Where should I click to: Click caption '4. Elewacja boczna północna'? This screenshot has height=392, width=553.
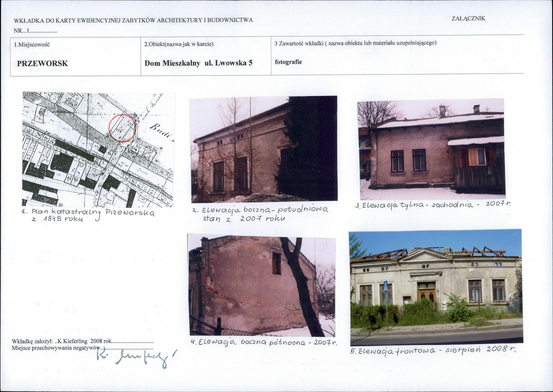[x=264, y=342]
